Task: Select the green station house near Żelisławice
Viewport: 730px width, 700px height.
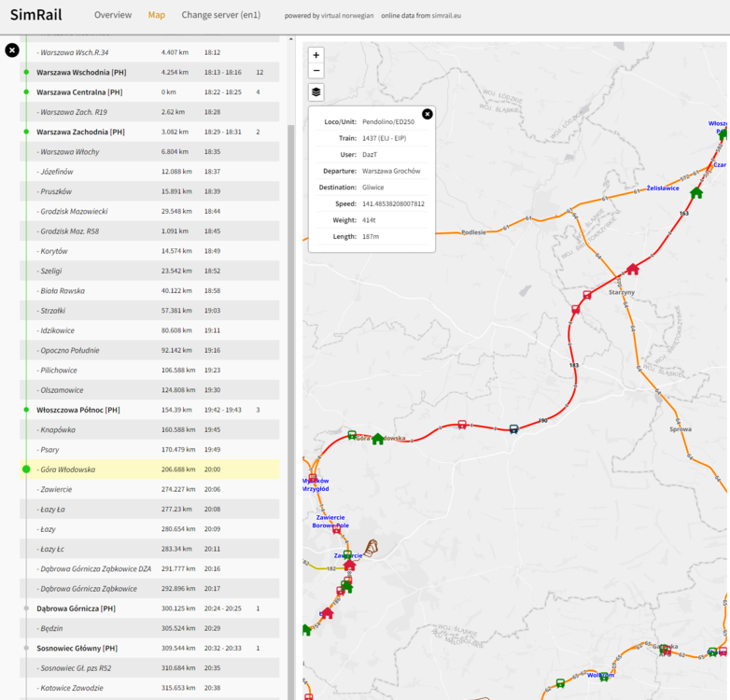Action: click(x=696, y=192)
